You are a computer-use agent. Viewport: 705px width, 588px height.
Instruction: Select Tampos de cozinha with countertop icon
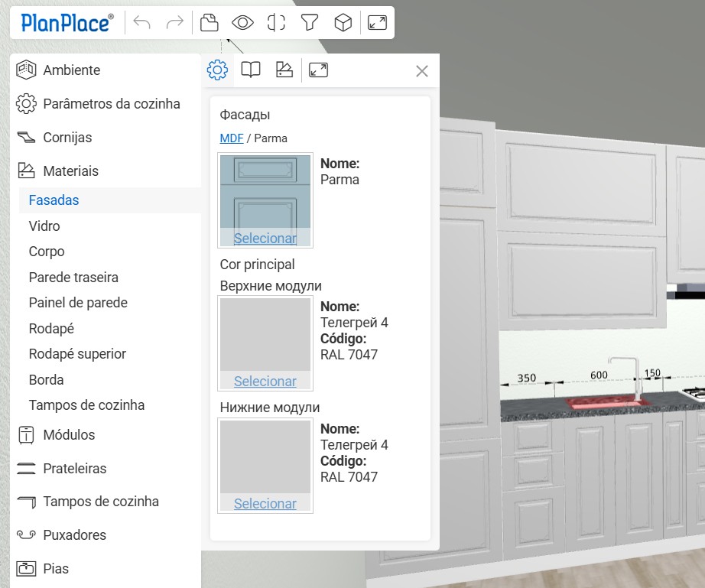click(101, 502)
